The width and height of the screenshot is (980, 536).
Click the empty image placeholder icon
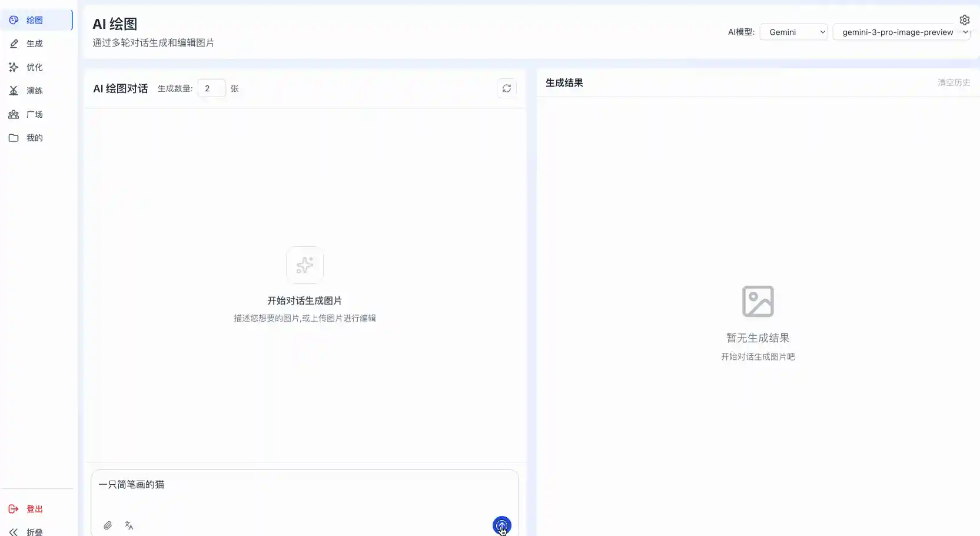point(758,302)
